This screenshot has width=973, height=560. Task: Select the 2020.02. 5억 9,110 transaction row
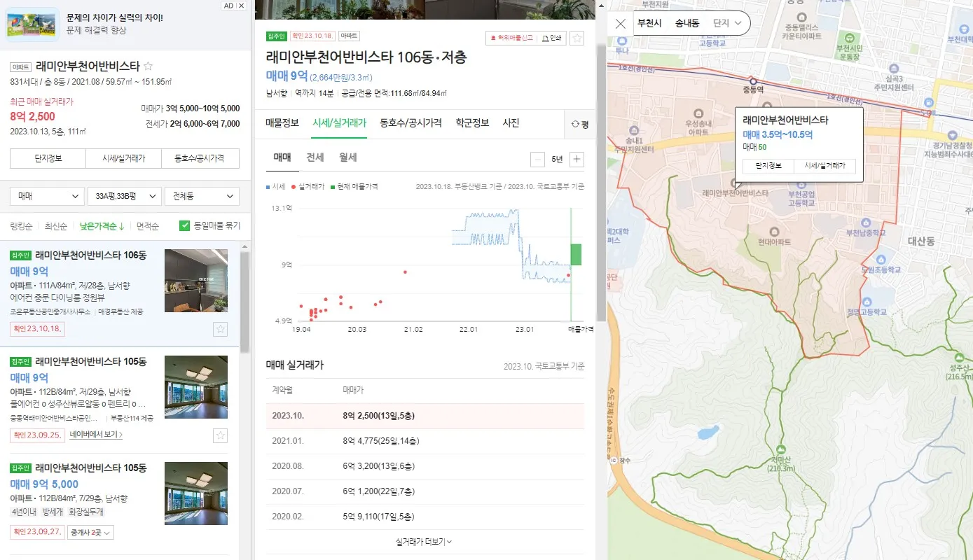tap(425, 517)
